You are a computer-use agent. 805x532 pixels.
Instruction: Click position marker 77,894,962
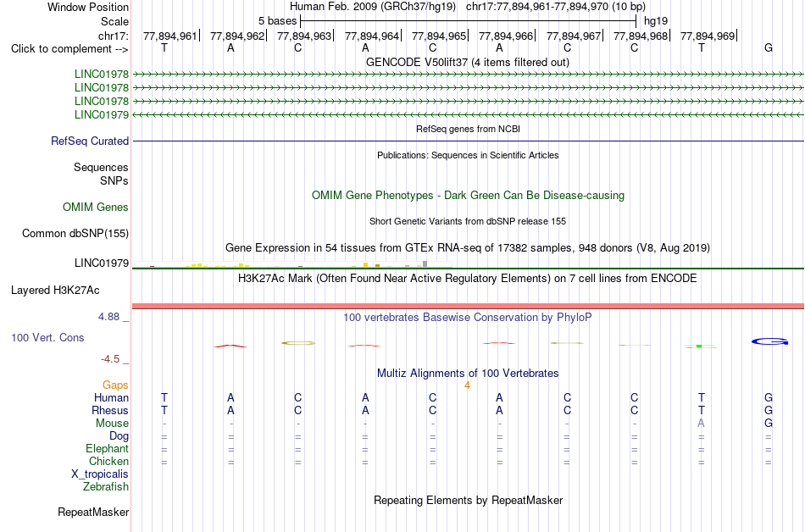[x=237, y=36]
